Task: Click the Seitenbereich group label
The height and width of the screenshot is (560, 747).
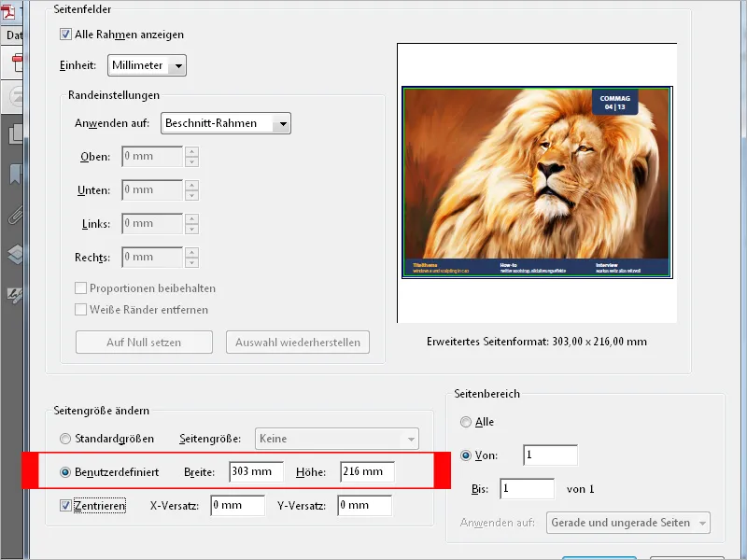Action: (486, 394)
